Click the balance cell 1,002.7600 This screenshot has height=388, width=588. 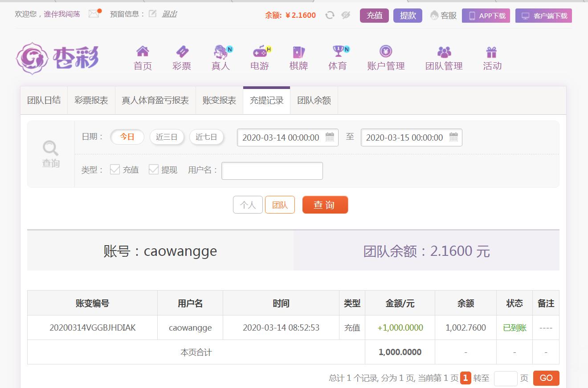coord(465,328)
